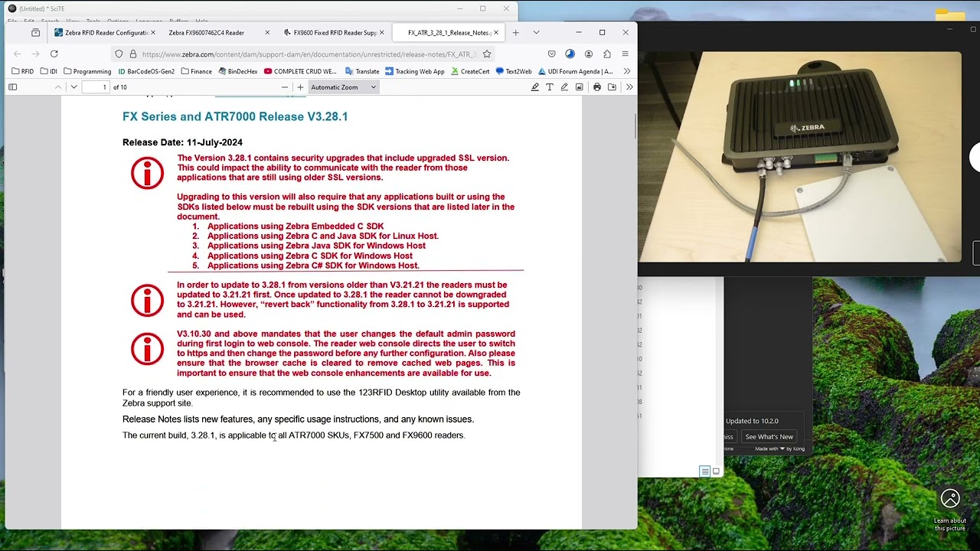Bookmark this page with star icon
The width and height of the screenshot is (980, 551).
pyautogui.click(x=486, y=54)
